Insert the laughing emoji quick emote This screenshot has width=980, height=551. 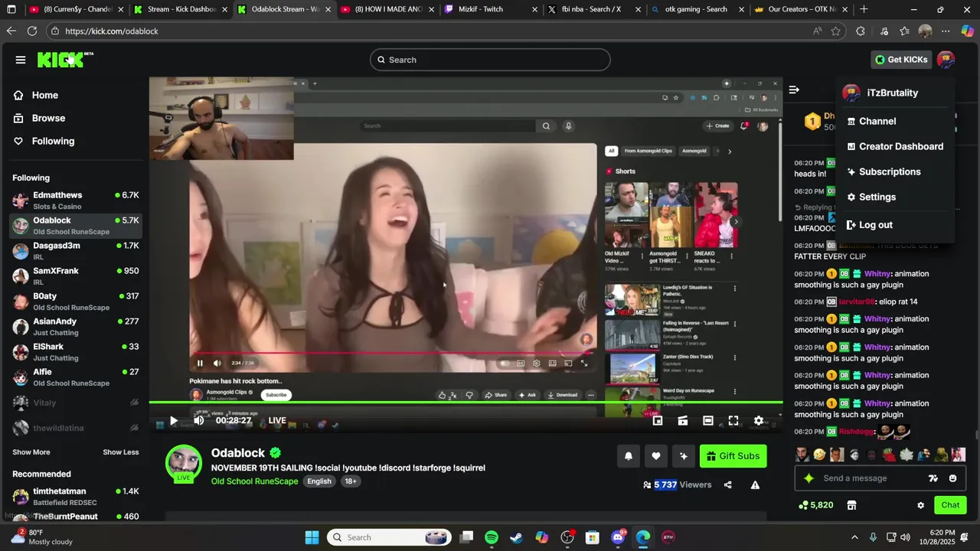pyautogui.click(x=819, y=455)
